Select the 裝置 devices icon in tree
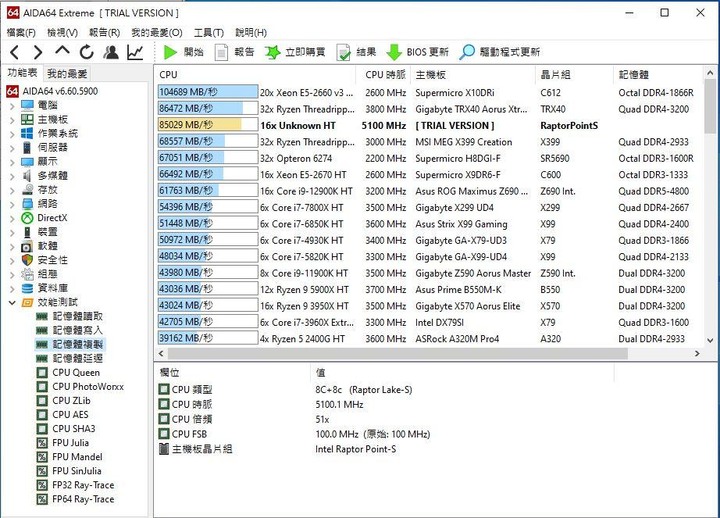 point(28,232)
